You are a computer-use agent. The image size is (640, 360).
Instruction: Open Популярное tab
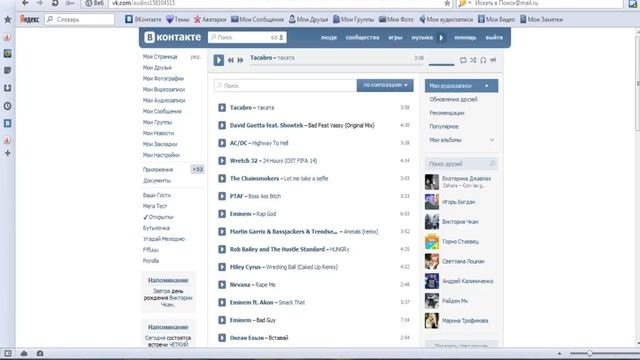point(444,127)
